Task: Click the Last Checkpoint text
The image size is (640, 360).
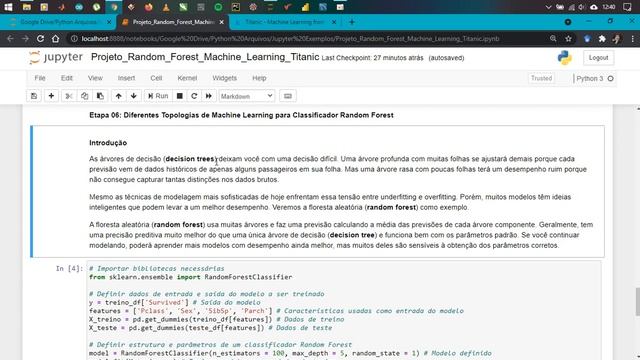Action: tap(372, 58)
